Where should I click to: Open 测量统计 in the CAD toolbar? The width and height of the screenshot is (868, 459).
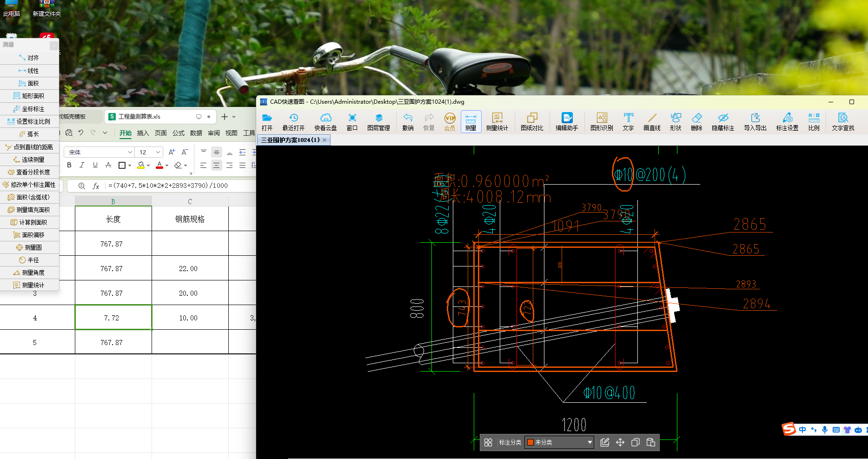click(497, 122)
